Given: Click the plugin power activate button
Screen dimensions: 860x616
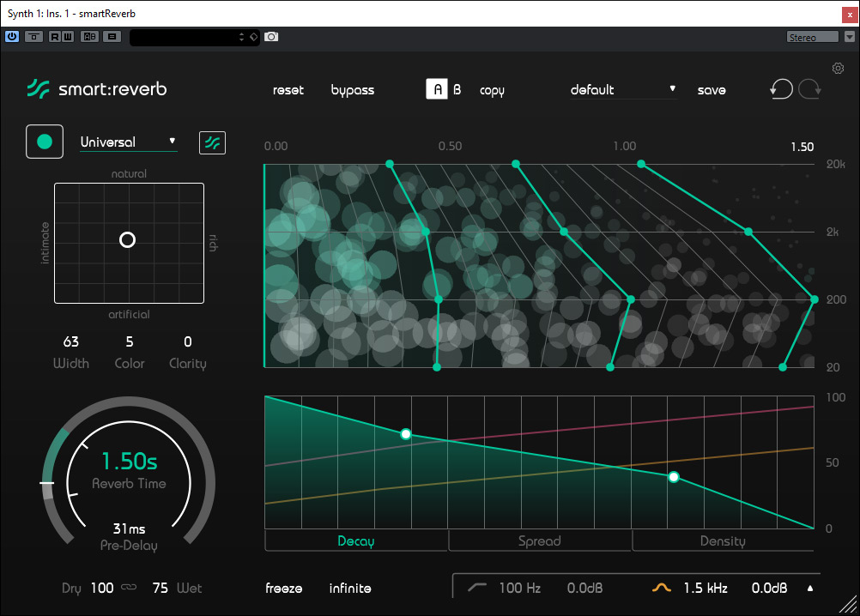Looking at the screenshot, I should point(12,37).
